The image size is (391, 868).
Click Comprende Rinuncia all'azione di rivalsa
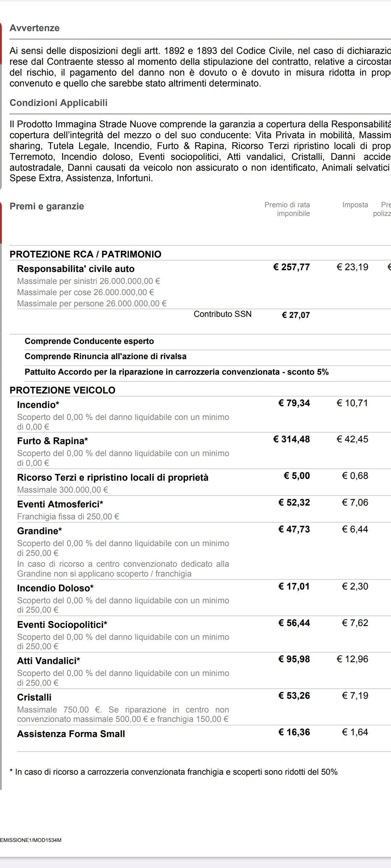pos(105,357)
